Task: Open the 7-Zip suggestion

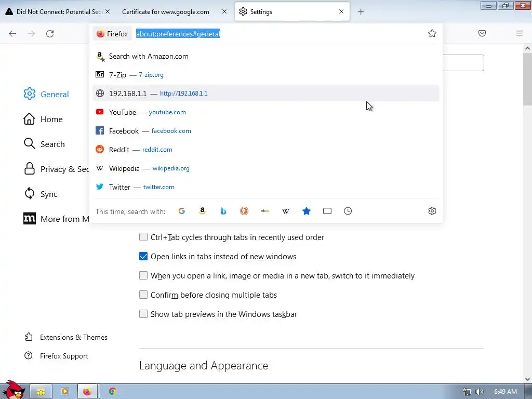Action: click(x=266, y=75)
